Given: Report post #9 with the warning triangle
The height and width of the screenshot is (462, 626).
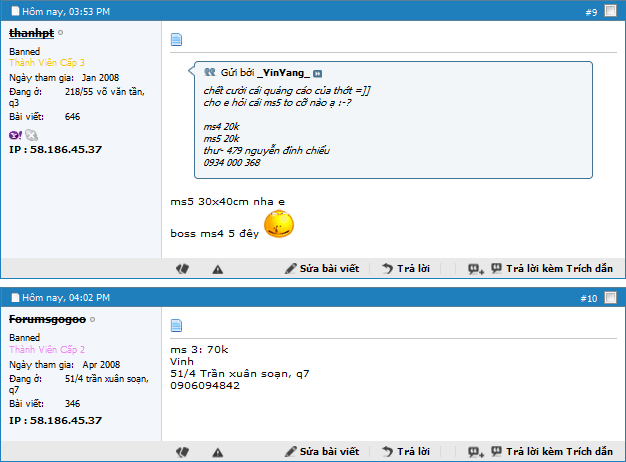Looking at the screenshot, I should 218,270.
